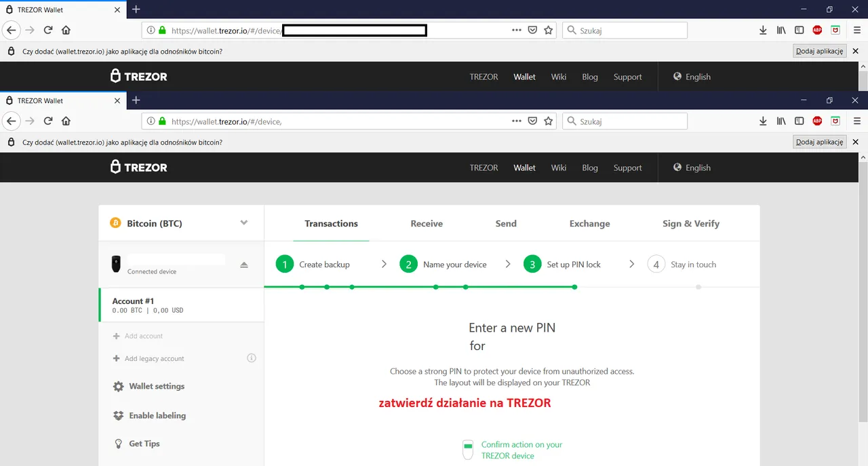The width and height of the screenshot is (868, 466).
Task: Open the English language selector in lower window
Action: tap(692, 168)
